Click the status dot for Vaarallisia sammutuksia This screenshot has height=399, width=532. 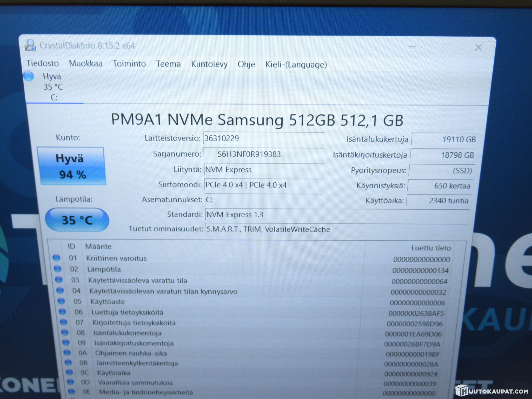(70, 382)
